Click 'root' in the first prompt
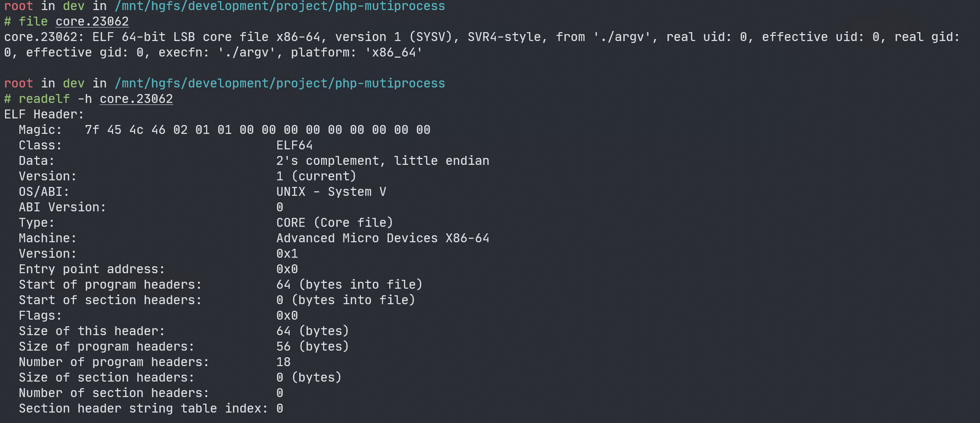 [x=19, y=6]
